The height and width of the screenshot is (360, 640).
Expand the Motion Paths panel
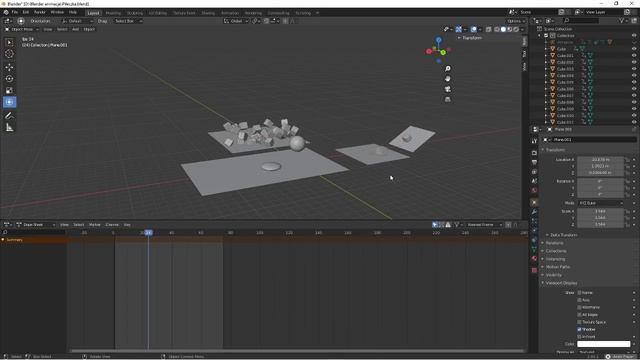click(x=558, y=267)
